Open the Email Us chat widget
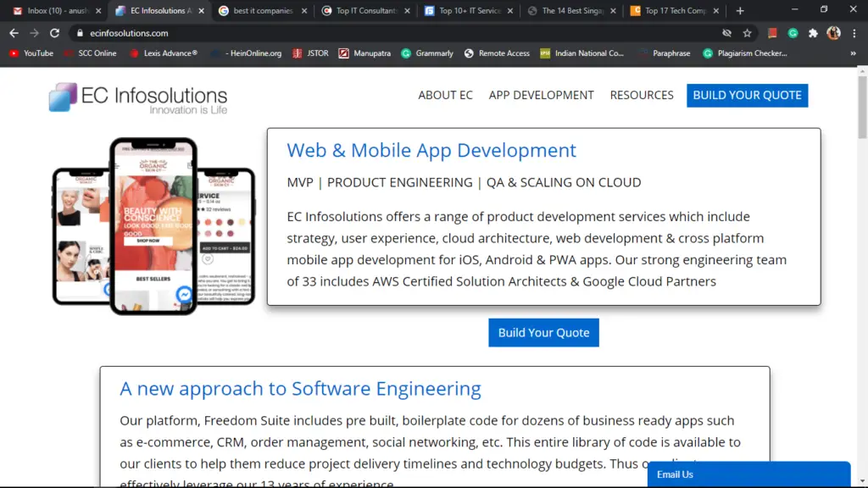The image size is (868, 488). pyautogui.click(x=748, y=474)
